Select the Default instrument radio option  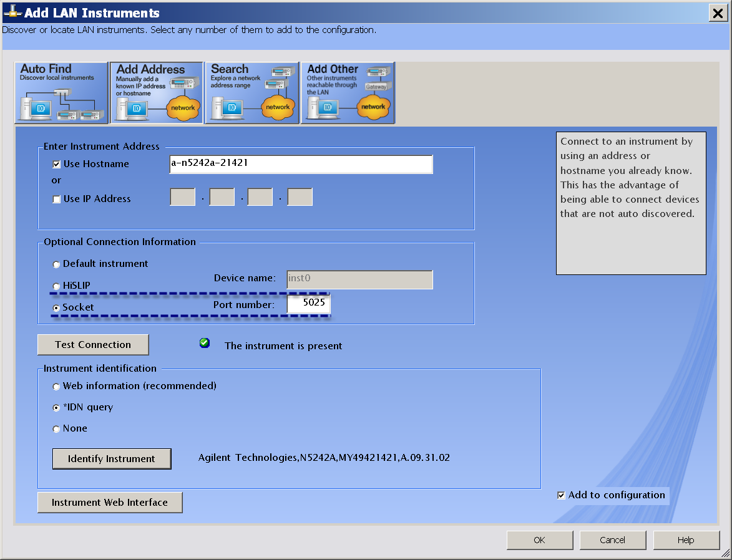[x=57, y=264]
